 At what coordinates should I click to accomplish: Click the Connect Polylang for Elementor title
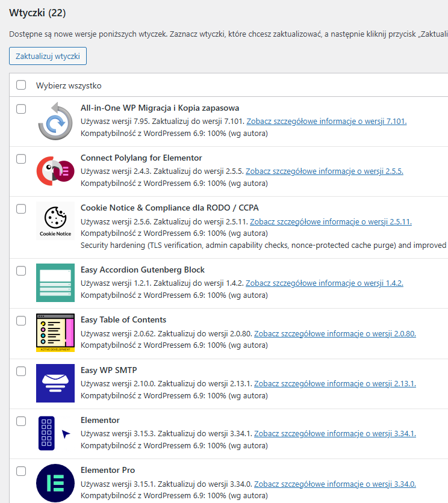point(142,158)
